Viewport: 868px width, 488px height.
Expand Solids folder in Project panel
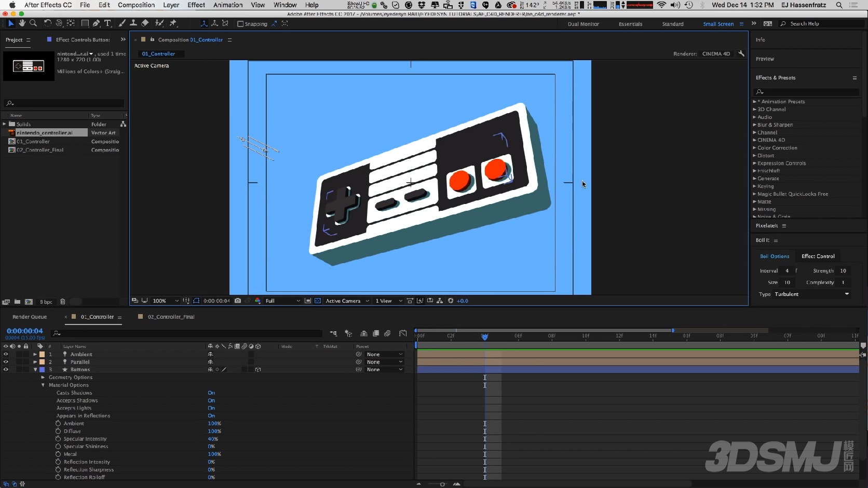(5, 124)
